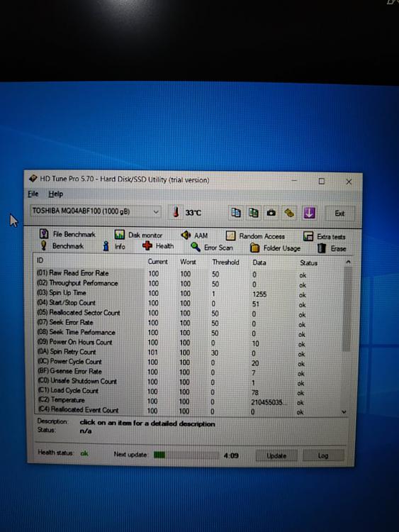Click the thermometer temperature icon
This screenshot has width=399, height=532.
coord(176,212)
